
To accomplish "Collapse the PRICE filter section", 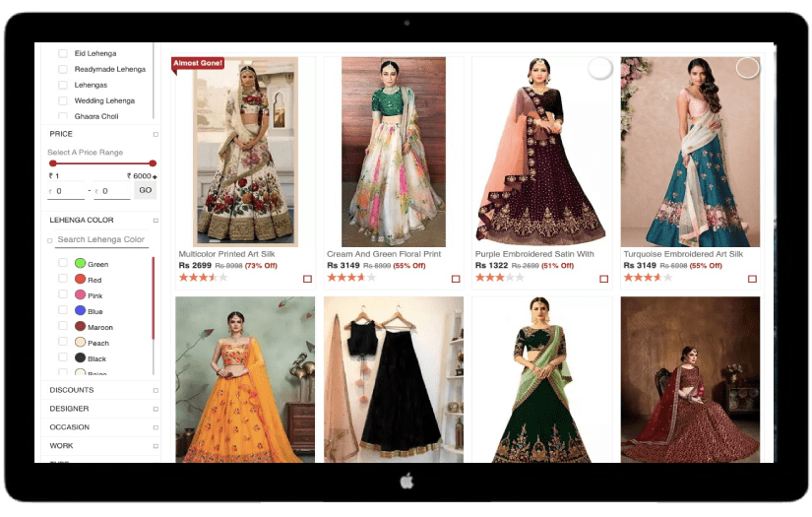I will pyautogui.click(x=156, y=134).
